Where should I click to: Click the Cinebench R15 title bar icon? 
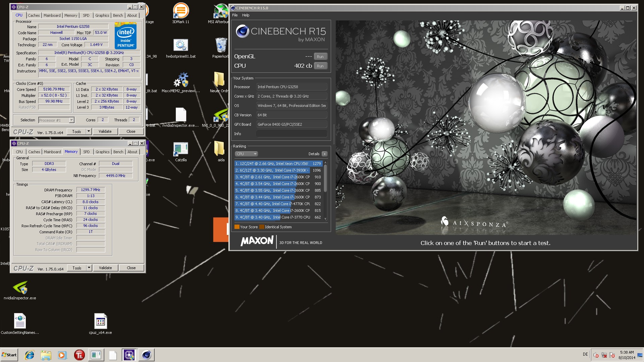(233, 8)
